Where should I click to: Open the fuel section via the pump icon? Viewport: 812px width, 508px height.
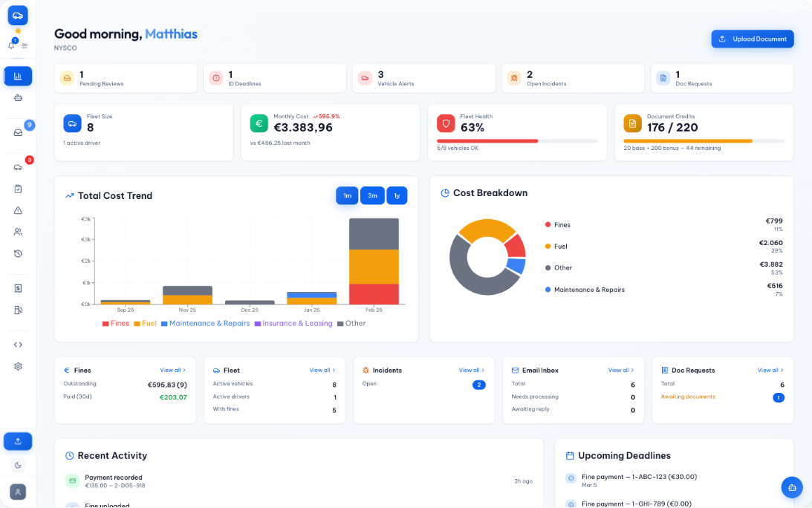pos(18,310)
